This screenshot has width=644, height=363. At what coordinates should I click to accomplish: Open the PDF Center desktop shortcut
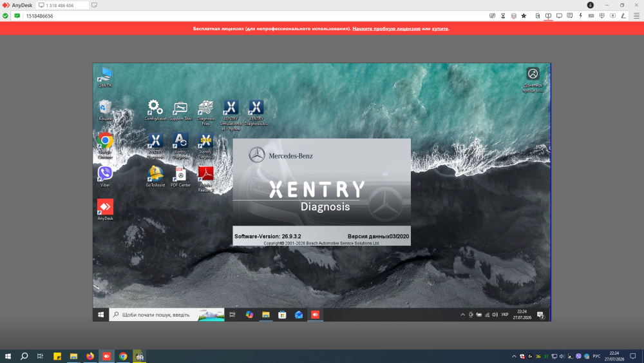point(180,177)
